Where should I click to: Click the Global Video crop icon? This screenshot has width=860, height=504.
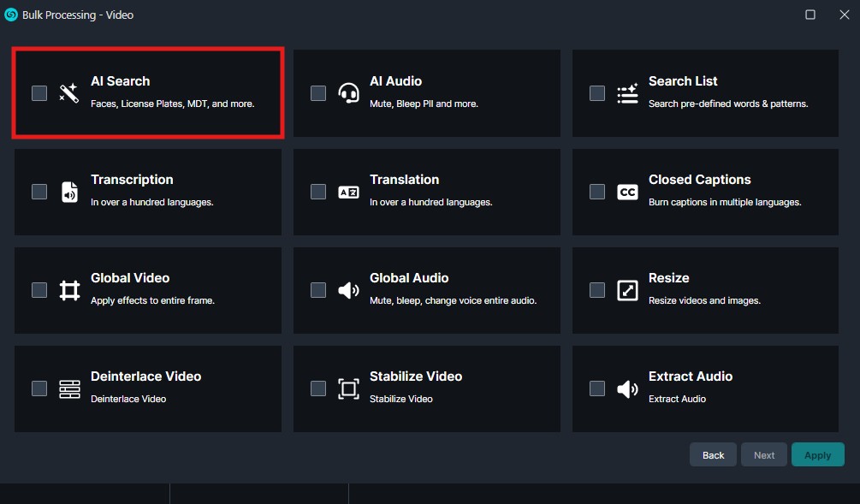tap(69, 290)
